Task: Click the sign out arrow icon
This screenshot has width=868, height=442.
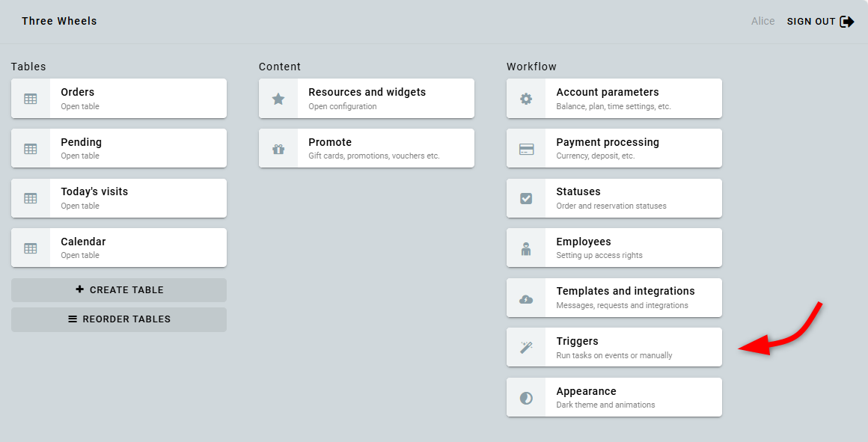Action: (847, 22)
